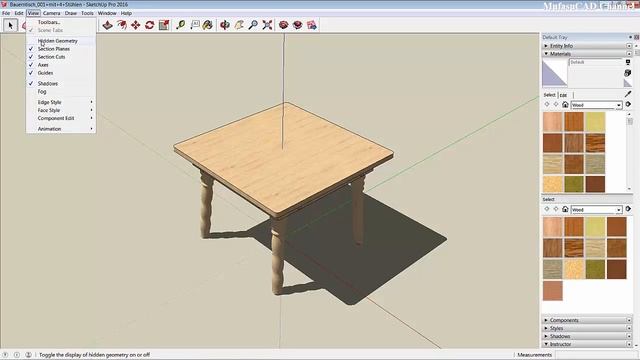Image resolution: width=640 pixels, height=360 pixels.
Task: Click the Zoom Extents tool
Action: pyautogui.click(x=267, y=25)
